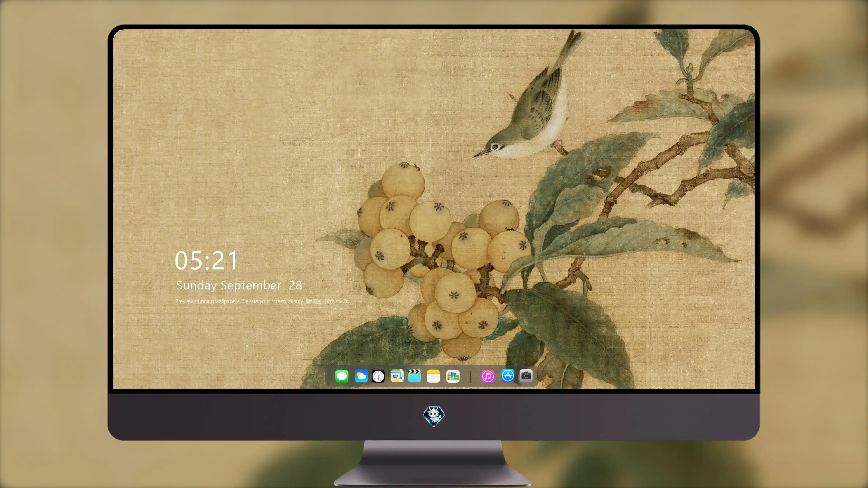Open the blue App Store icon
868x488 pixels.
(x=508, y=375)
